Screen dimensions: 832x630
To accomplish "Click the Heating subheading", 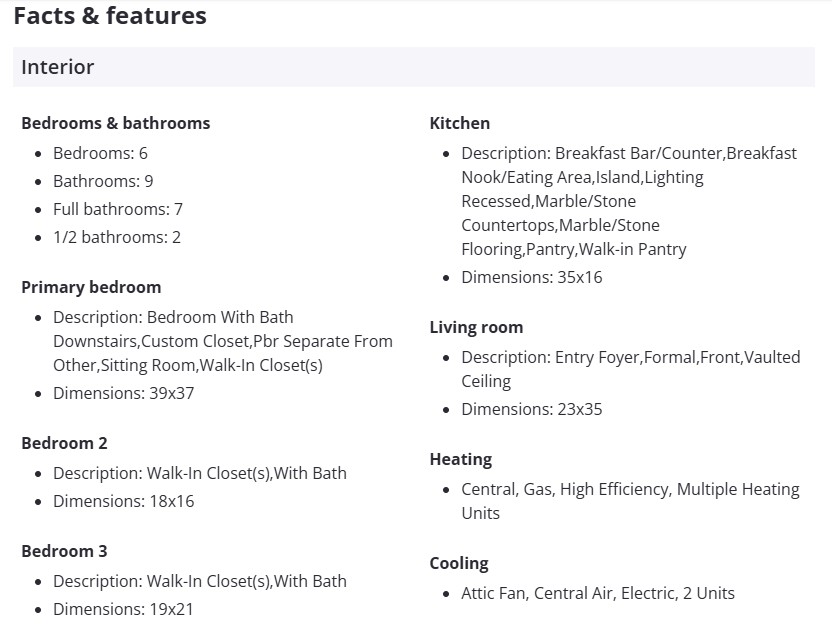I will coord(461,459).
